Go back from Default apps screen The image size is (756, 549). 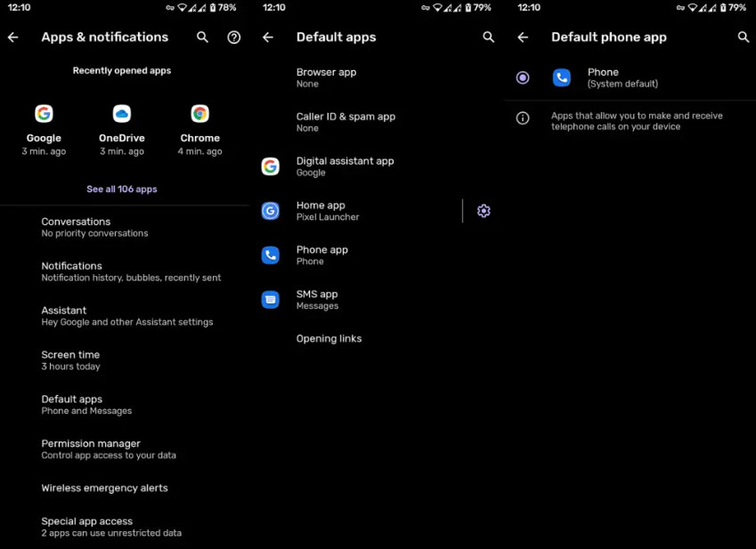[268, 37]
